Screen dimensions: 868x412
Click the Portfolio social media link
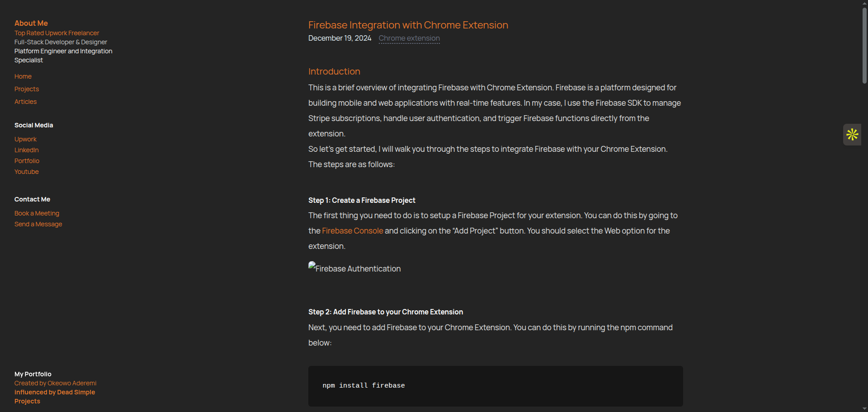(x=27, y=161)
